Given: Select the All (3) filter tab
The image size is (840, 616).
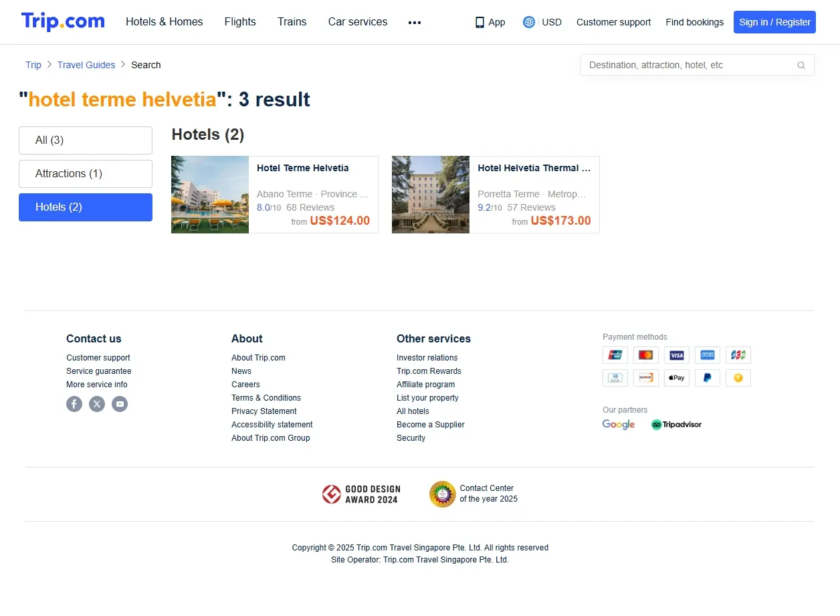Looking at the screenshot, I should click(86, 140).
